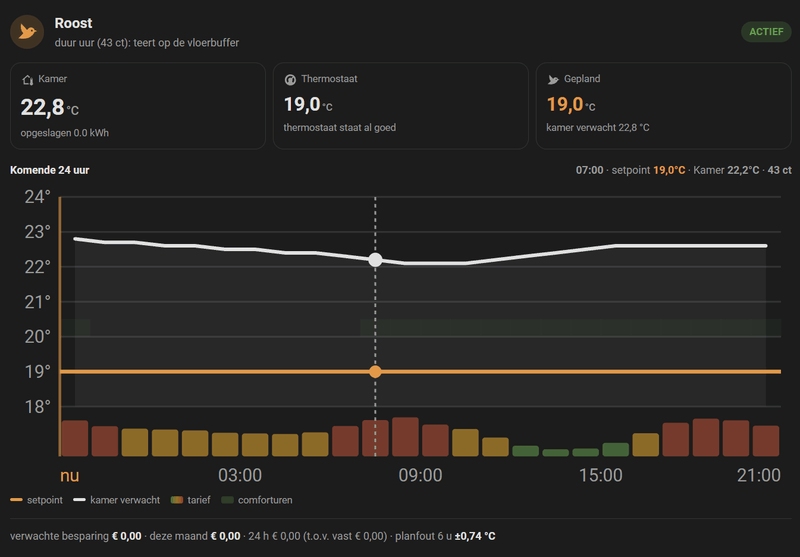Click the 18° axis label
Image resolution: width=800 pixels, height=557 pixels.
click(38, 407)
